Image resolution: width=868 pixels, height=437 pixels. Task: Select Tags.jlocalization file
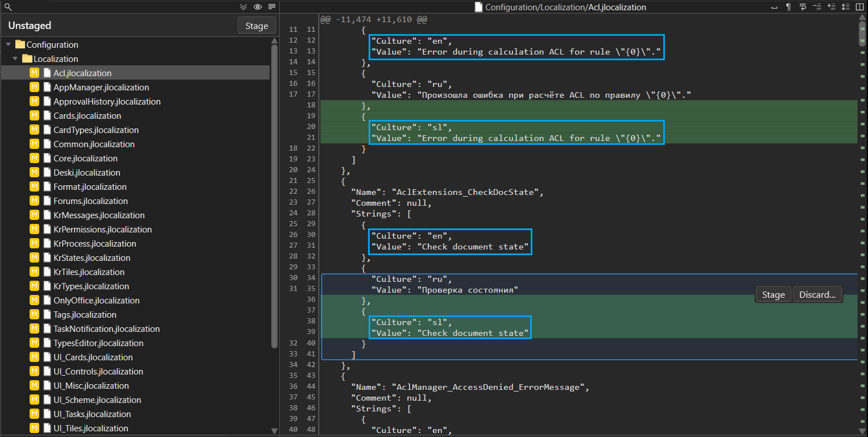click(135, 314)
